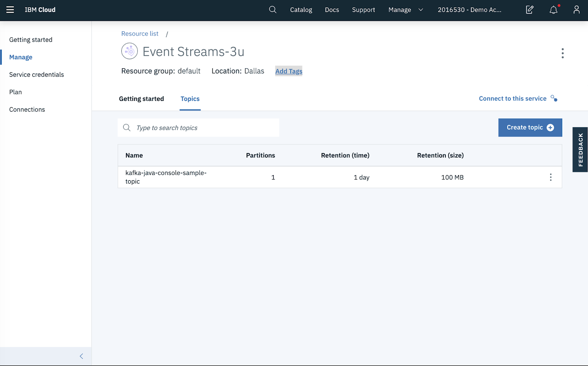Open the hamburger navigation menu
Viewport: 588px width, 366px height.
pos(10,10)
